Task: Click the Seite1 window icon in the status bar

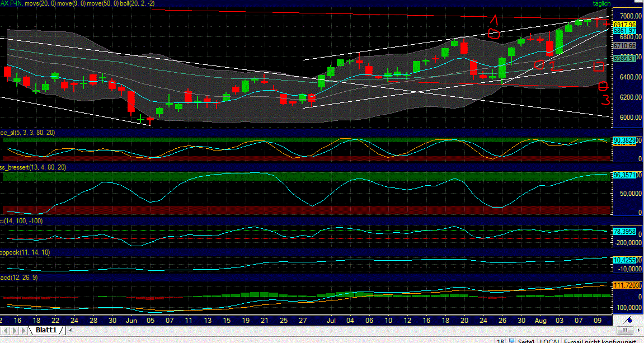Action: 511,341
